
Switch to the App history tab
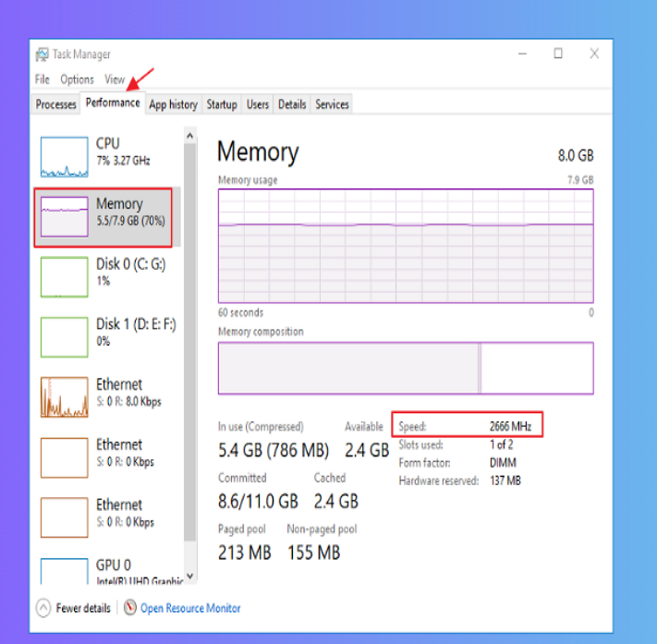[x=173, y=104]
